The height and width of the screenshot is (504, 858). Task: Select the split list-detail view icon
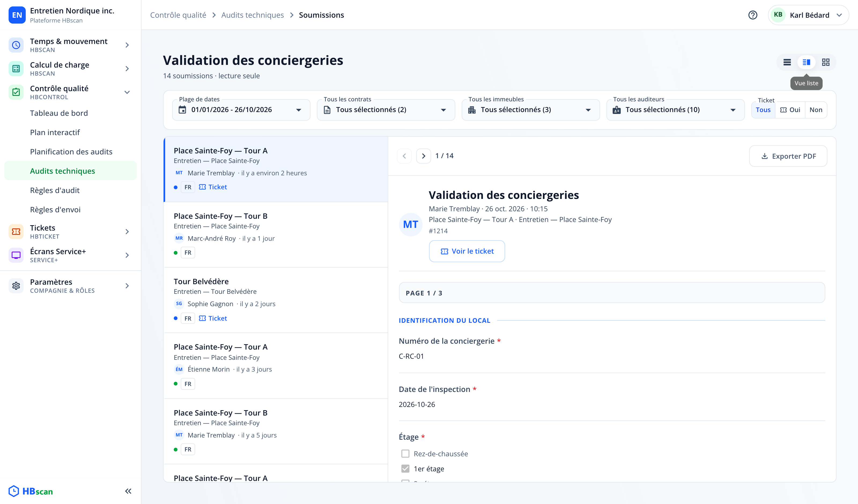pos(806,62)
